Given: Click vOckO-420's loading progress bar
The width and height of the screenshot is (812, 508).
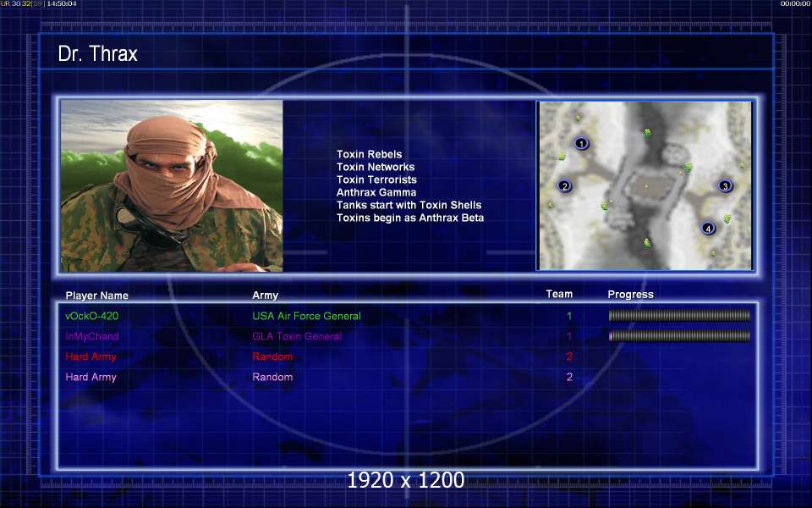Looking at the screenshot, I should [x=679, y=316].
